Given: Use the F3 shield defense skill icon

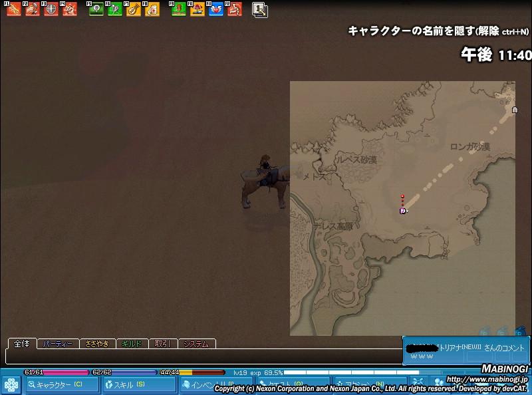Looking at the screenshot, I should pos(51,9).
